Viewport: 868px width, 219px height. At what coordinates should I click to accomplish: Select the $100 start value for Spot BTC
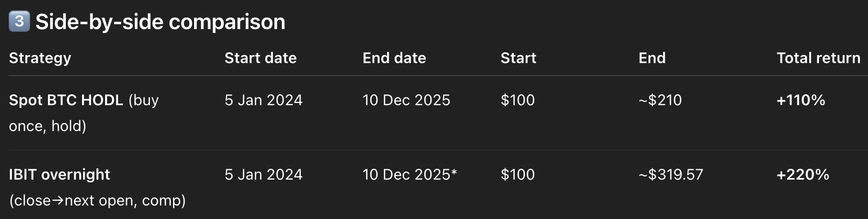518,100
